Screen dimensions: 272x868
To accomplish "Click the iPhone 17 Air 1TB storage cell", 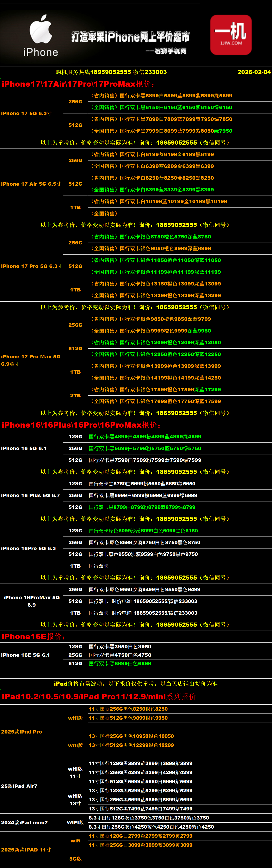I will coord(75,208).
